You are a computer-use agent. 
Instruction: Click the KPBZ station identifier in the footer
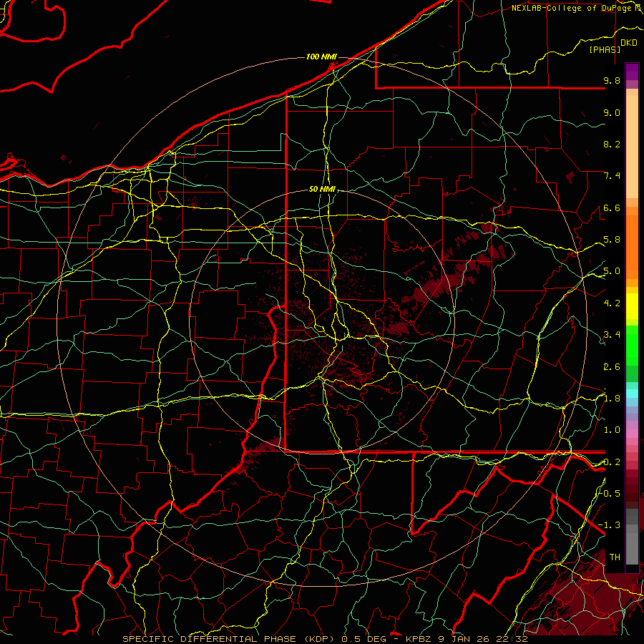click(x=420, y=639)
